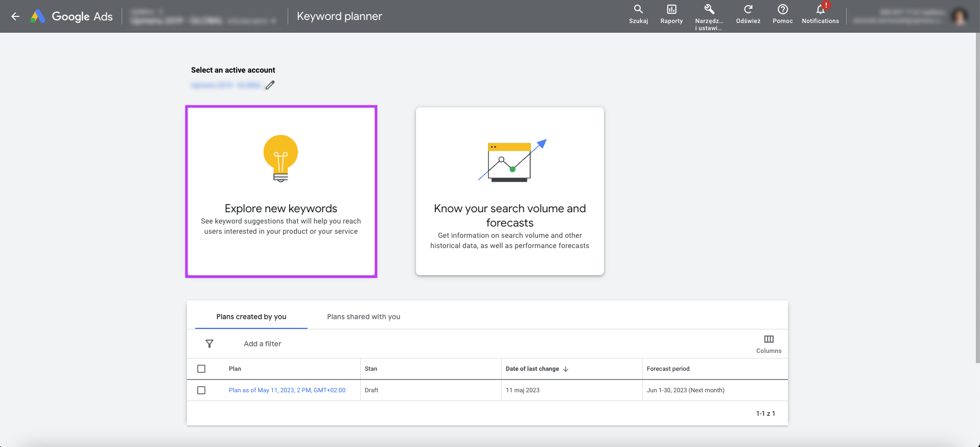Click the filter funnel icon
This screenshot has height=447, width=980.
point(209,344)
